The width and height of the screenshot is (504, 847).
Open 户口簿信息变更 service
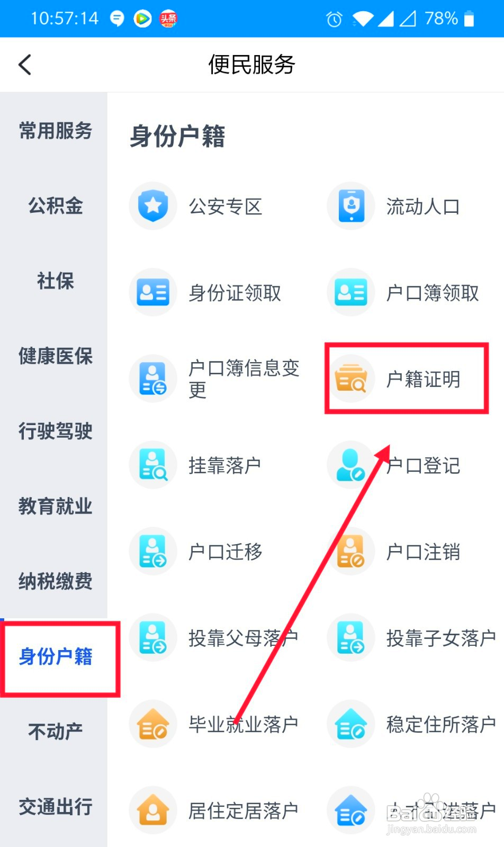(244, 379)
